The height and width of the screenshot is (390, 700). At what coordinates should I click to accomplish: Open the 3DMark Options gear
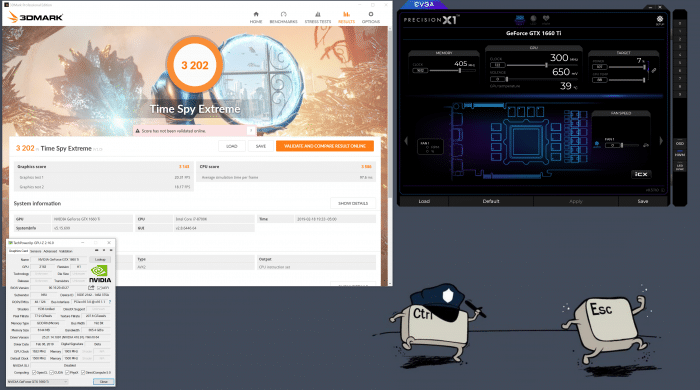[371, 17]
